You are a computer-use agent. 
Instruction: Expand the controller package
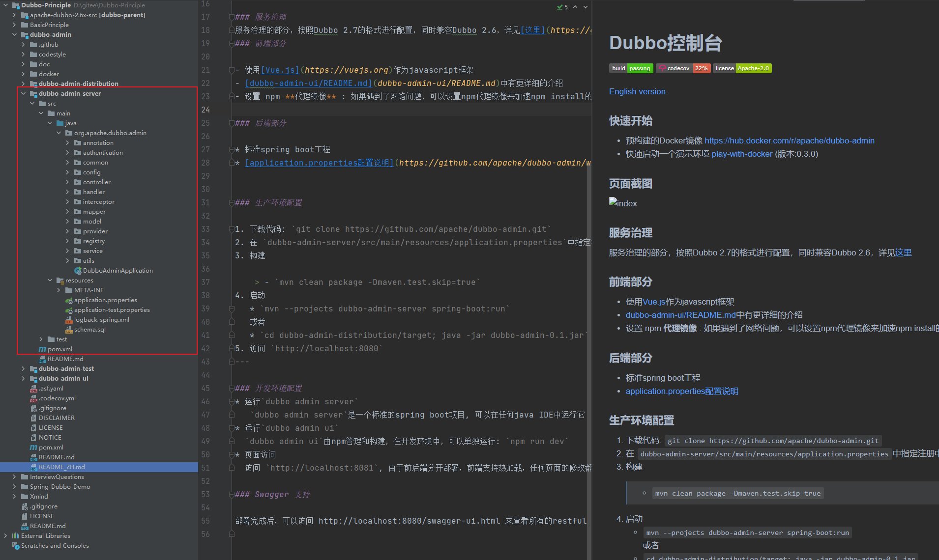67,182
